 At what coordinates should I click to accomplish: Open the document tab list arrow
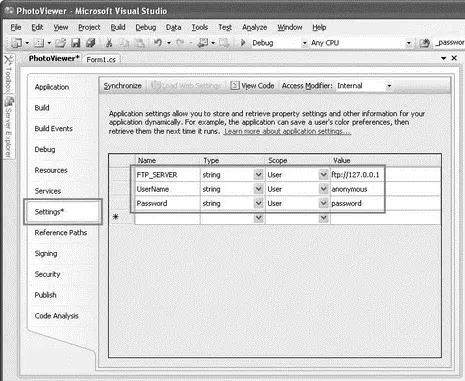(444, 58)
